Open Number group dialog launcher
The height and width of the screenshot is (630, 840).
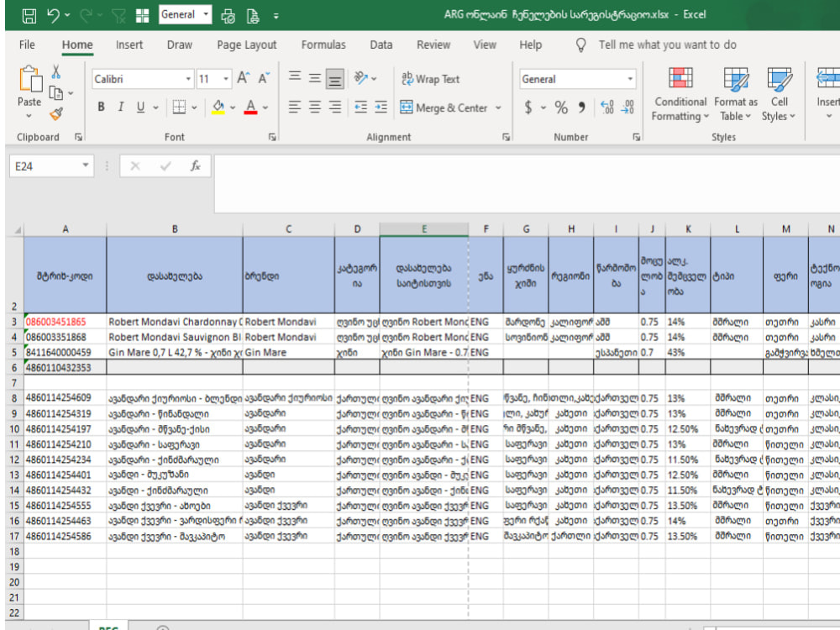point(636,137)
